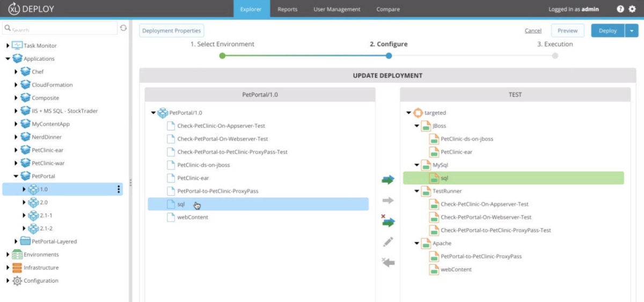
Task: Click the Deployment Properties button
Action: click(x=172, y=31)
